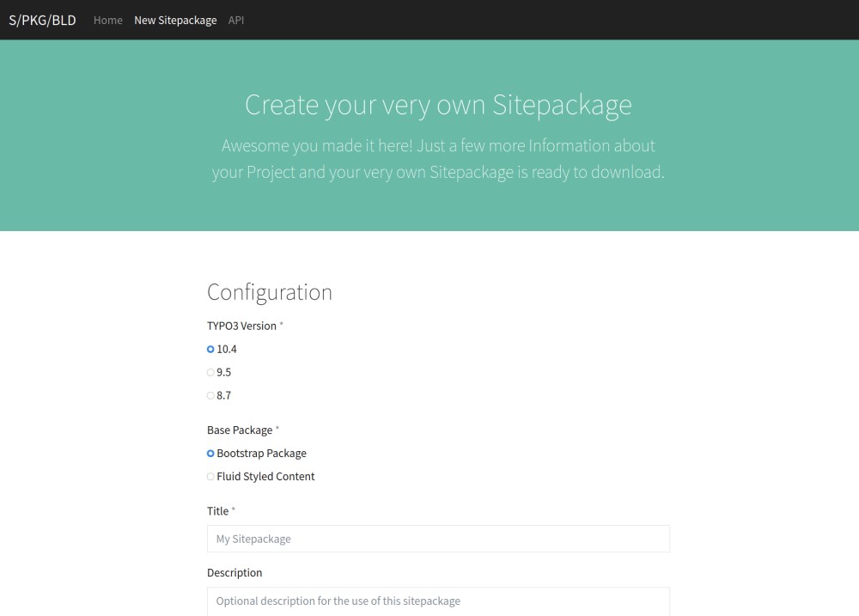The height and width of the screenshot is (616, 859).
Task: Focus the Title input field
Action: tap(438, 539)
